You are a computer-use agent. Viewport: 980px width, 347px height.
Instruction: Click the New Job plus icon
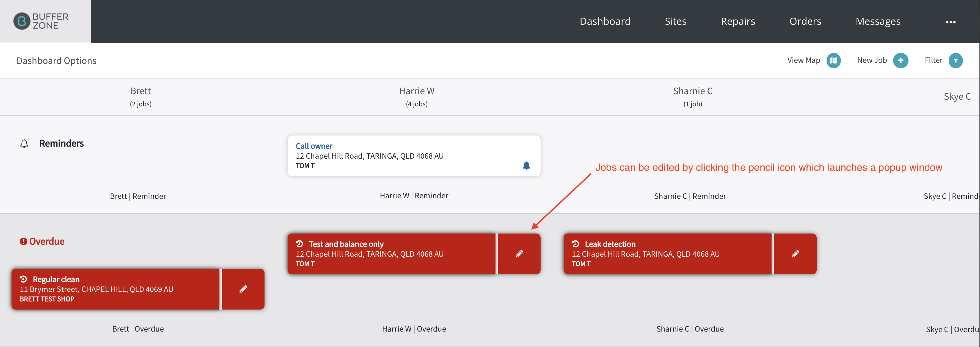point(901,61)
